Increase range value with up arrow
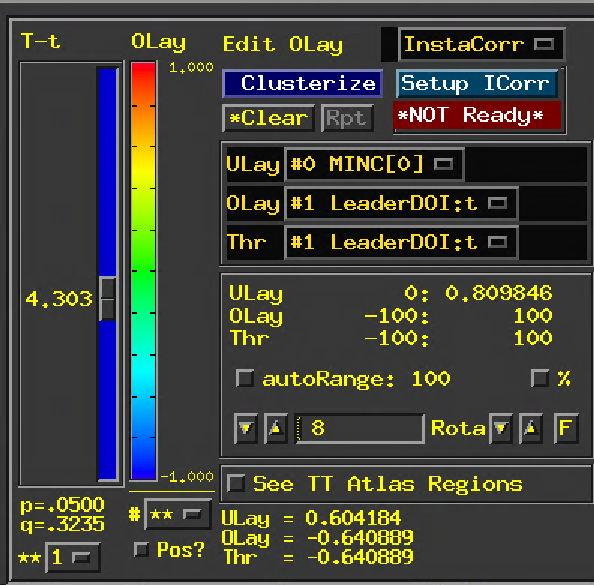The image size is (594, 585). pos(275,429)
